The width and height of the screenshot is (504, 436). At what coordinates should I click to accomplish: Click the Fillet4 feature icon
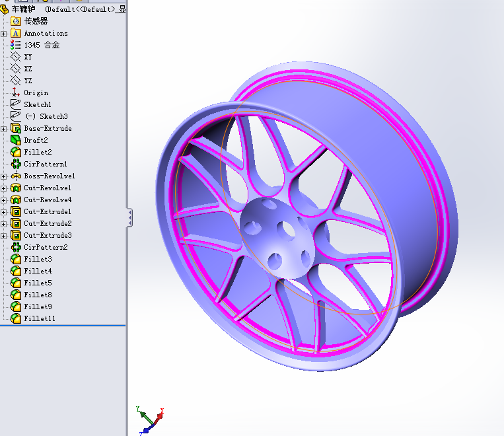coord(16,271)
